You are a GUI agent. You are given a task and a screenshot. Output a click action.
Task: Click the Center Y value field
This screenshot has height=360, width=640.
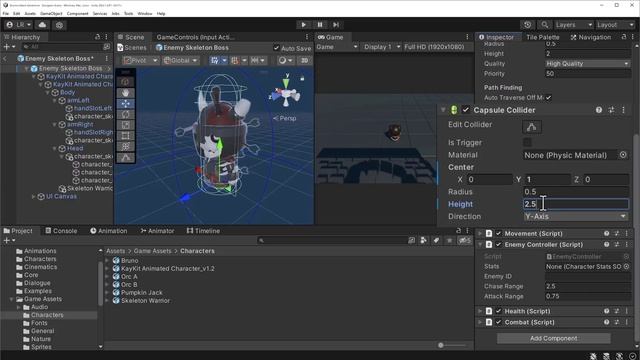pos(547,179)
